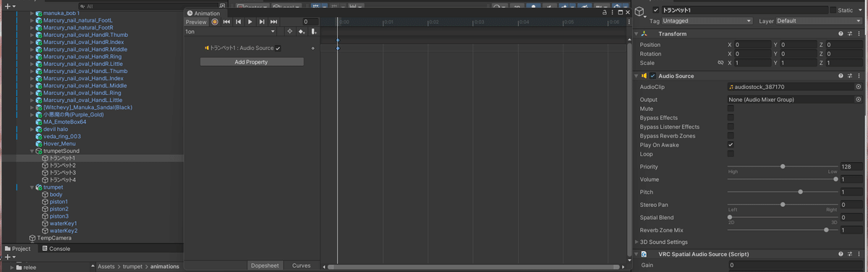Open Transform component help icon

tap(841, 34)
